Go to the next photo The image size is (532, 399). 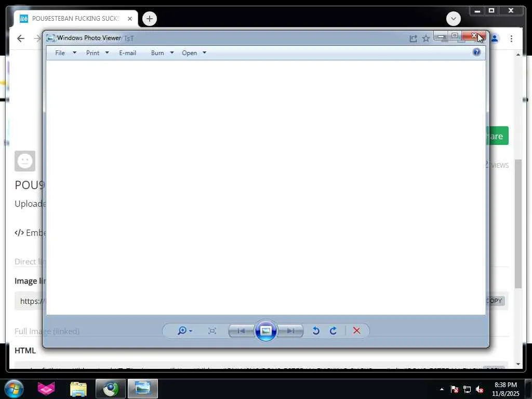[x=290, y=331]
